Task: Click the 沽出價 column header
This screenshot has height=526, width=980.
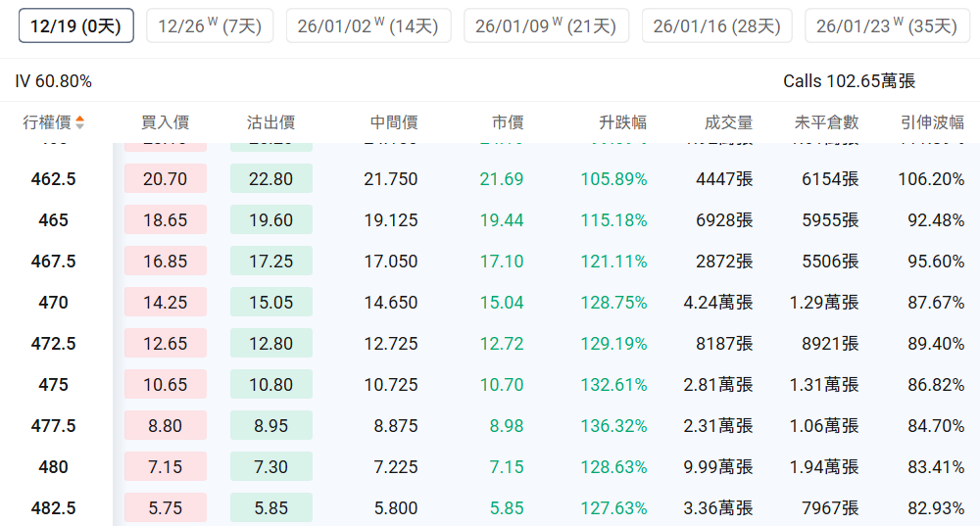Action: coord(270,122)
